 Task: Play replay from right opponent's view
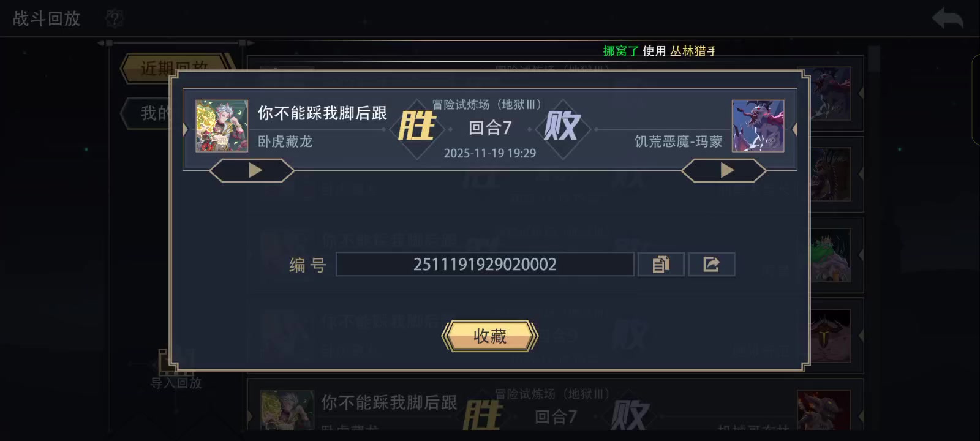(724, 170)
